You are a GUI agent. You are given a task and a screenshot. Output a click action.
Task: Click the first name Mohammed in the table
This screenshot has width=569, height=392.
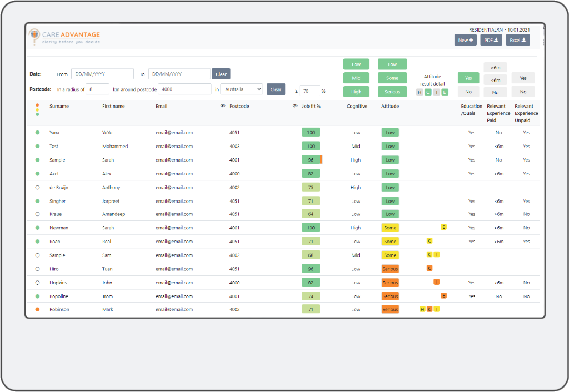coord(115,147)
